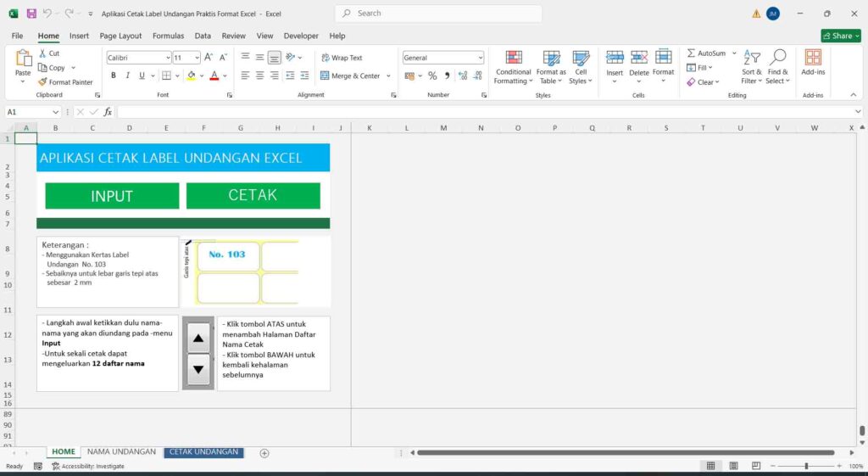Click Increase Decimal icon
868x476 pixels.
coord(463,76)
